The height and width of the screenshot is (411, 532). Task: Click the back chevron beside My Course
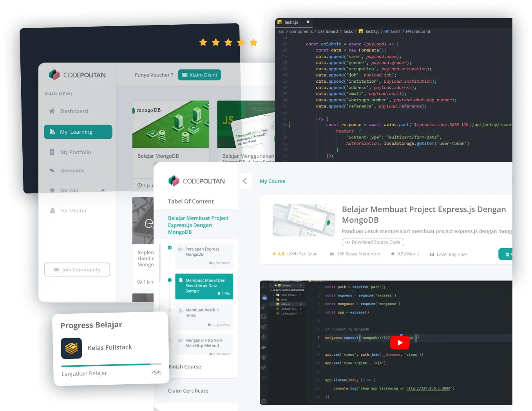pyautogui.click(x=245, y=181)
